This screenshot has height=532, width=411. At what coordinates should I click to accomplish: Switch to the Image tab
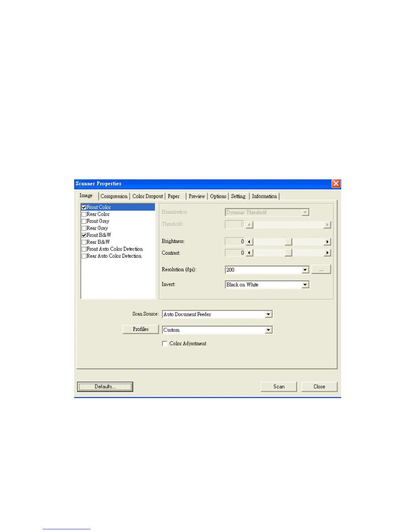[x=86, y=195]
